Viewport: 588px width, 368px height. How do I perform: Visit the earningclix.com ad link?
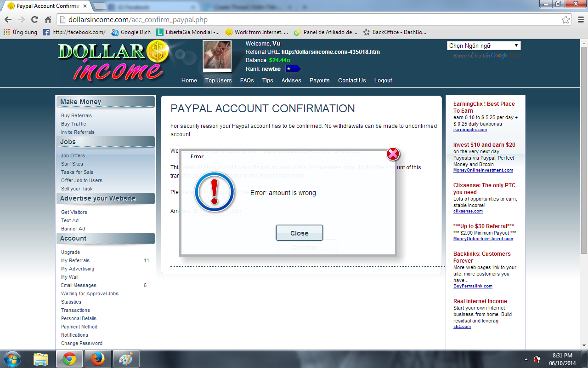click(470, 130)
